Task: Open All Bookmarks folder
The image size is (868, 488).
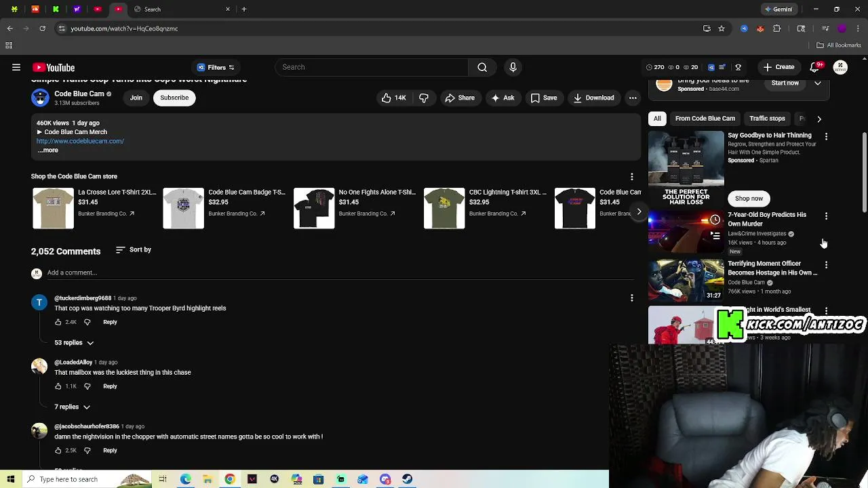Action: point(839,45)
